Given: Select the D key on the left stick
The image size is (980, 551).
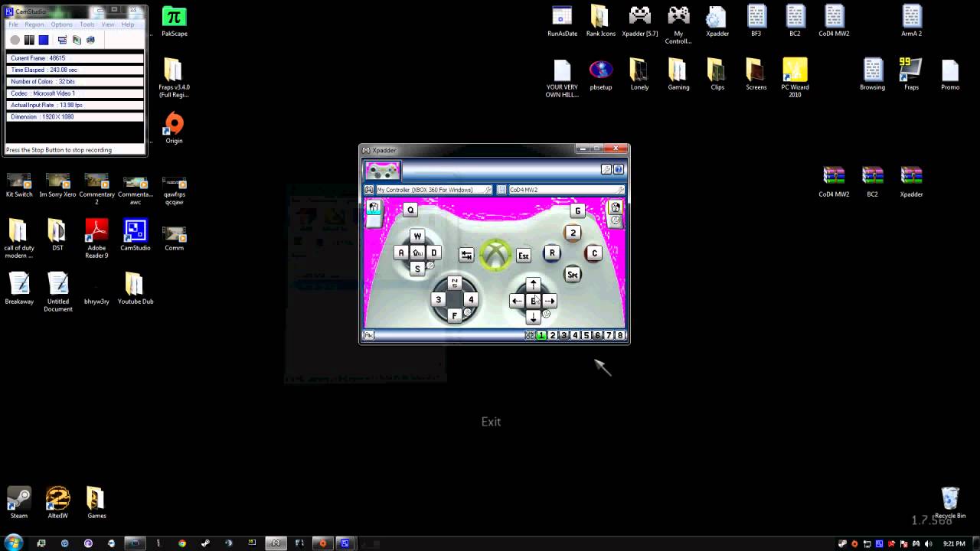Looking at the screenshot, I should tap(433, 253).
